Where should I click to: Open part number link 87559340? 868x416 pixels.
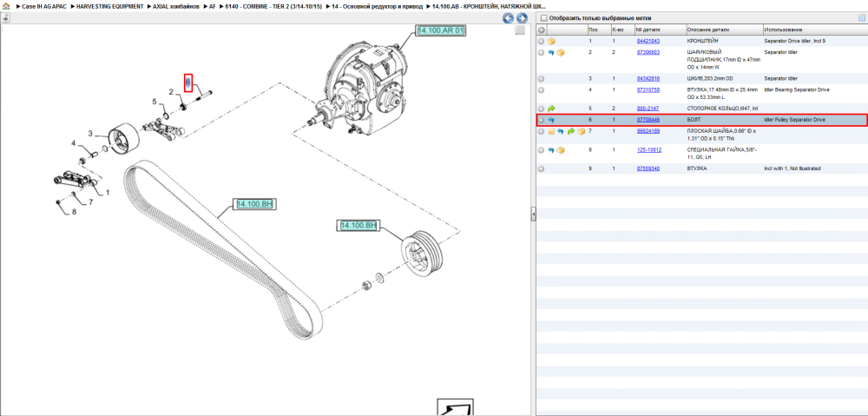(x=648, y=168)
